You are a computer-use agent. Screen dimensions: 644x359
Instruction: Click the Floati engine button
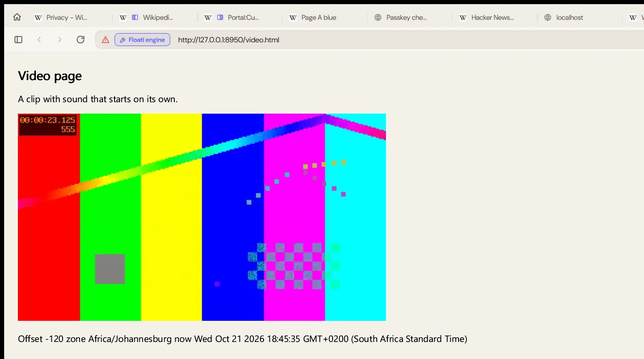(142, 40)
